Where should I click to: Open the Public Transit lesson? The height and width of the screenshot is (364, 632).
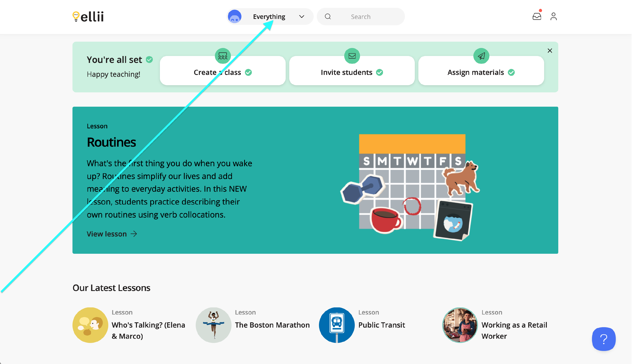tap(382, 325)
